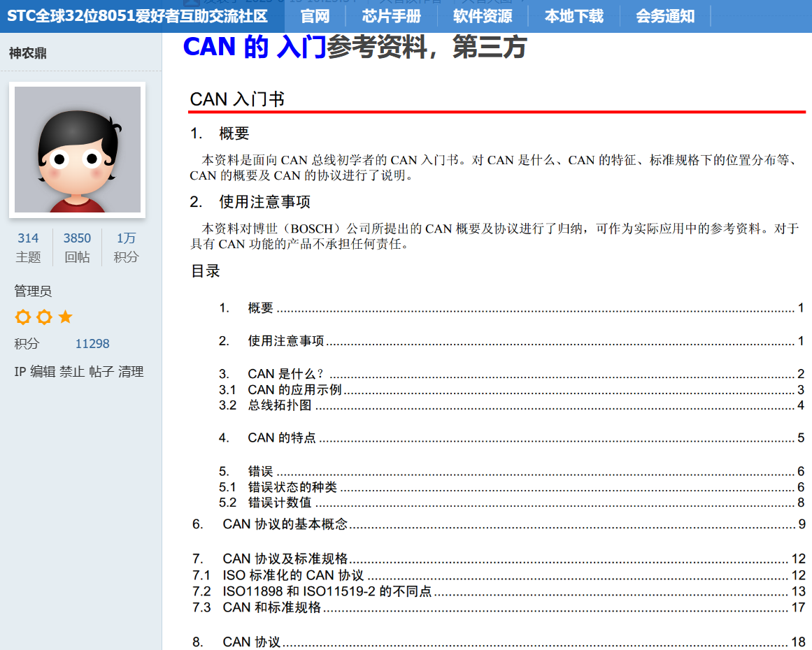This screenshot has width=812, height=650.
Task: Click the blue text CAN 的 入门
Action: click(x=255, y=47)
